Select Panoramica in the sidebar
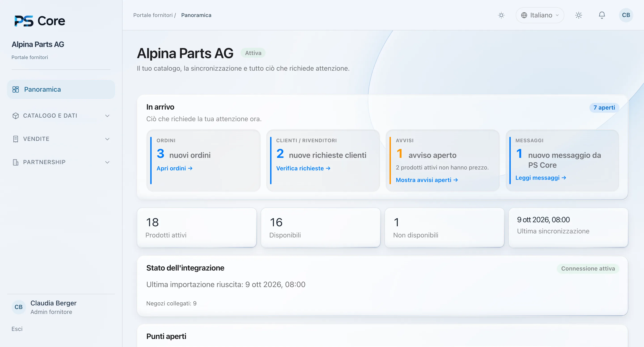 [61, 89]
